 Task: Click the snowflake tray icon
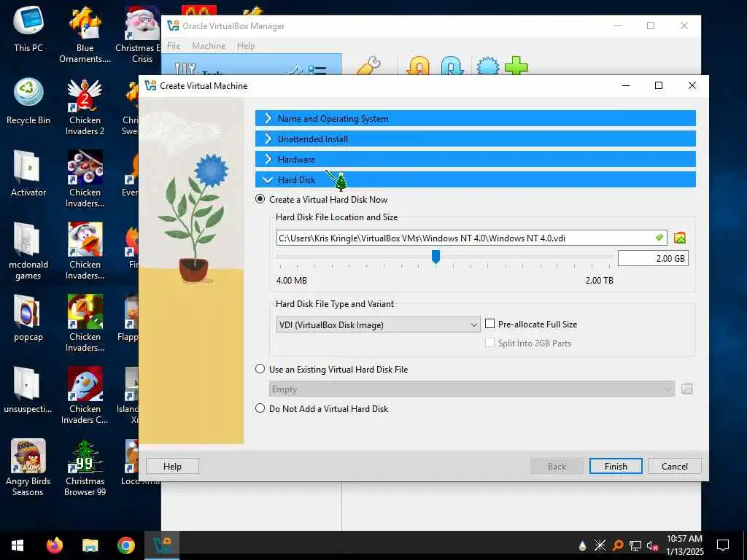[600, 545]
